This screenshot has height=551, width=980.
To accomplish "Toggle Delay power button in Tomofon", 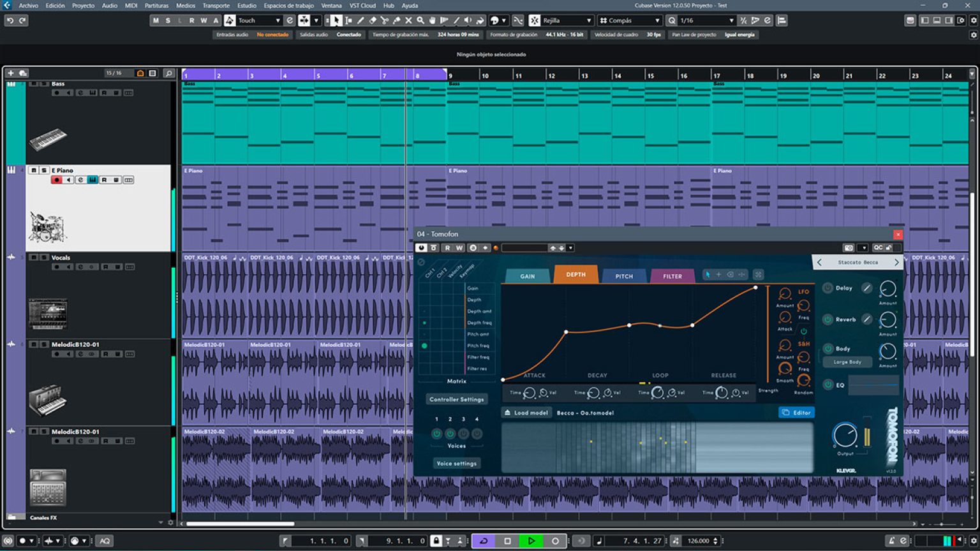I will click(x=828, y=288).
